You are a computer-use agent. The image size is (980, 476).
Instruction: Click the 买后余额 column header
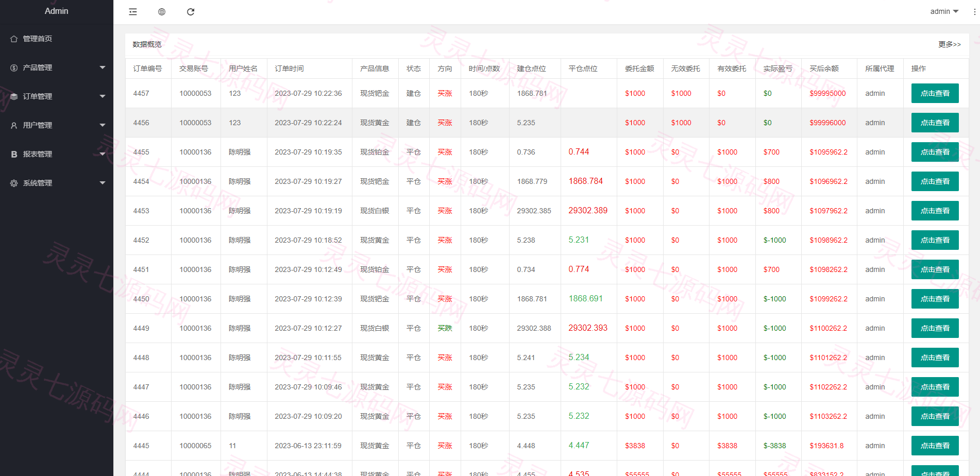824,69
